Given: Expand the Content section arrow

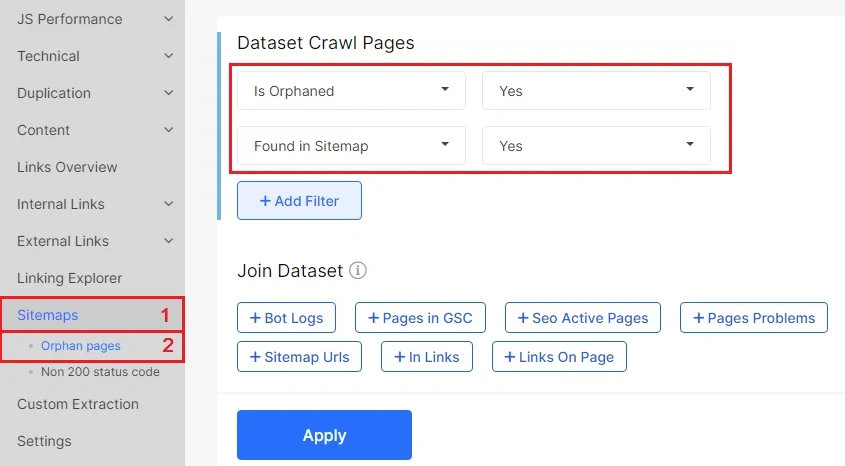Looking at the screenshot, I should 169,130.
